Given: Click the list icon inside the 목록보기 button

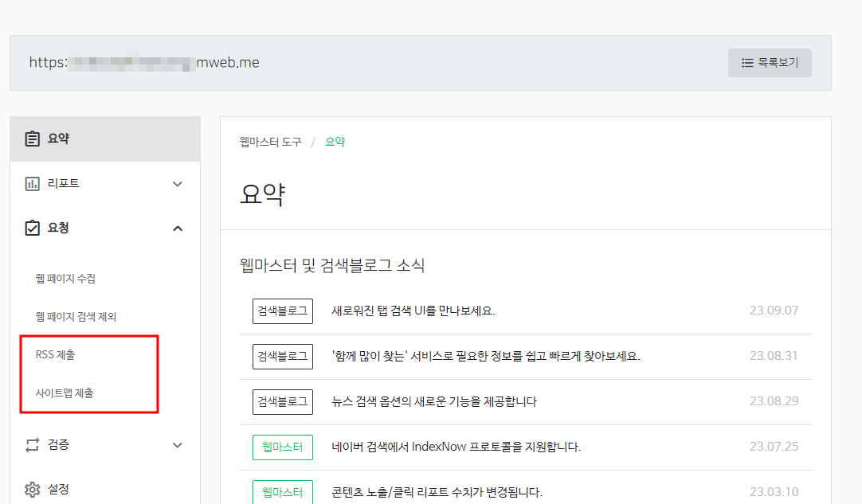Looking at the screenshot, I should click(747, 63).
